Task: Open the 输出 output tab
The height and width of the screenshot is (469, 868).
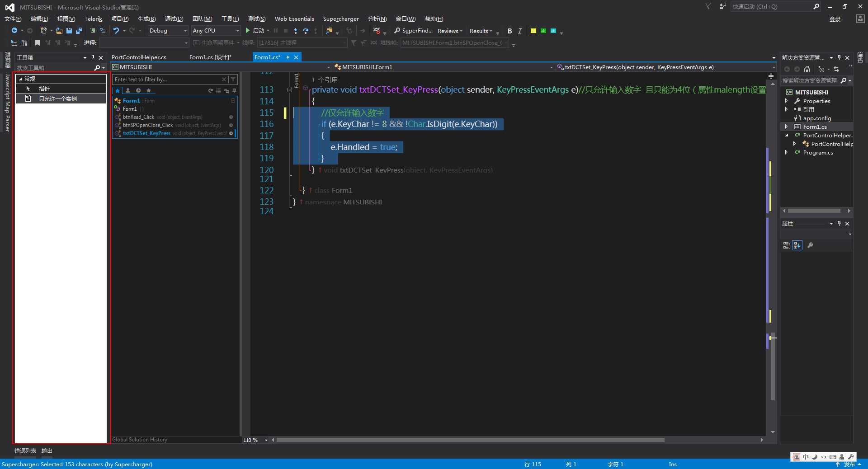Action: (x=47, y=451)
